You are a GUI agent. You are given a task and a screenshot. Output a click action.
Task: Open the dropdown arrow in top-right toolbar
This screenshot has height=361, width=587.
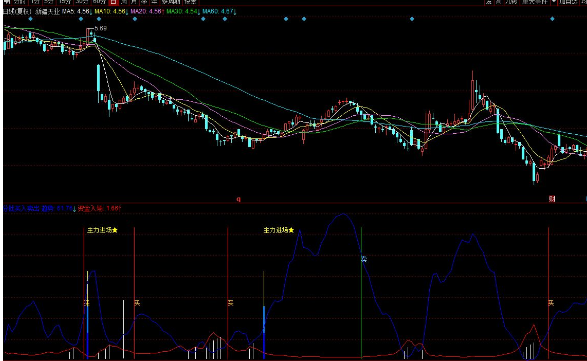pyautogui.click(x=554, y=1)
